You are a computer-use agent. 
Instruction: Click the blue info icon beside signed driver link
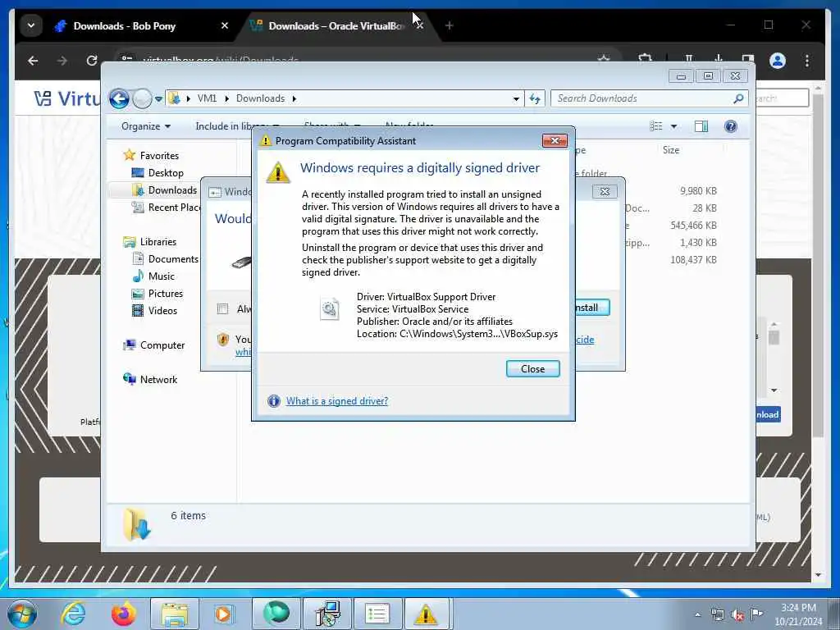click(274, 400)
